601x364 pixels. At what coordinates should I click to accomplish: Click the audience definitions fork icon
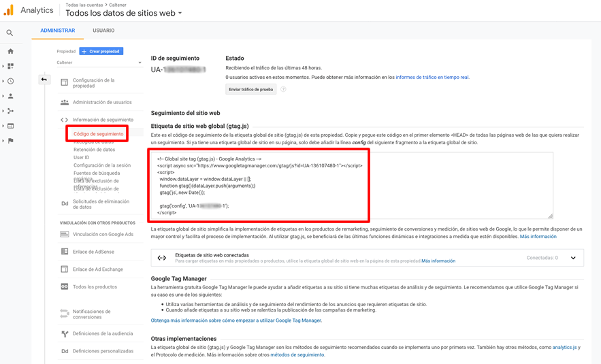(x=65, y=334)
